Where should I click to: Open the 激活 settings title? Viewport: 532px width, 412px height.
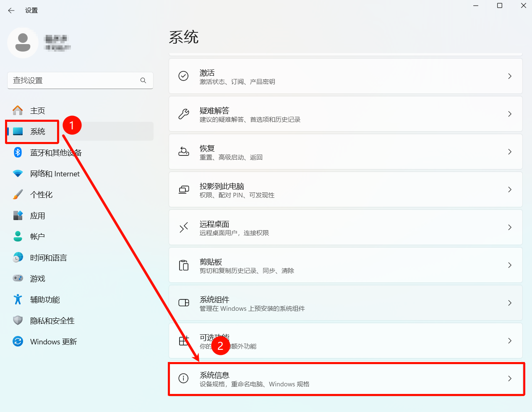(x=207, y=73)
